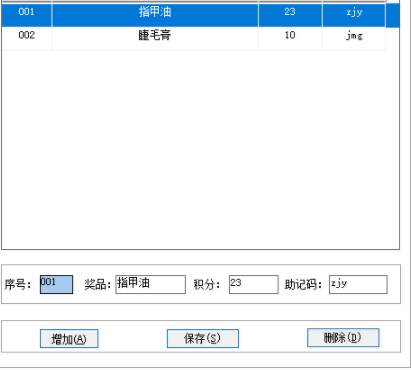Focus the 助记码 input field

[358, 284]
